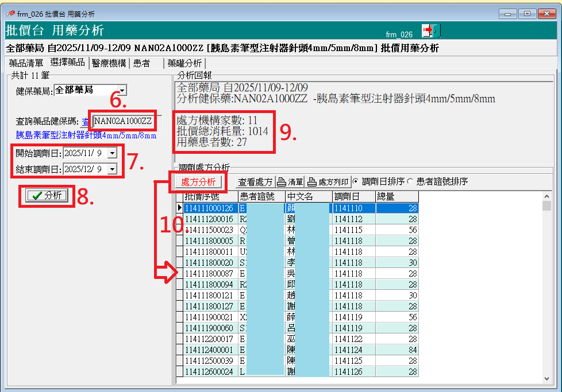The width and height of the screenshot is (562, 392).
Task: Click the 查 link beside drug code
Action: click(85, 122)
